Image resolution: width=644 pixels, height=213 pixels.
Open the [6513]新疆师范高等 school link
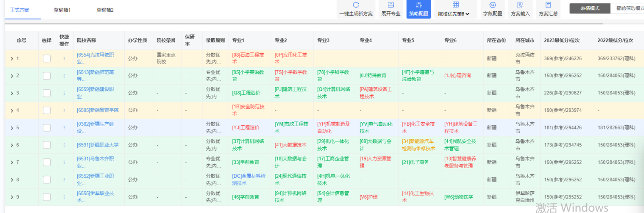[96, 76]
